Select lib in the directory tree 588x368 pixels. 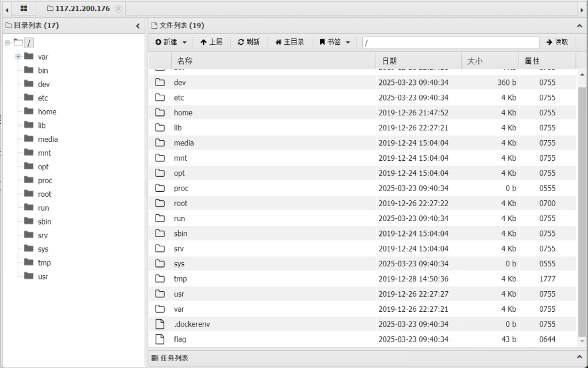coord(41,126)
